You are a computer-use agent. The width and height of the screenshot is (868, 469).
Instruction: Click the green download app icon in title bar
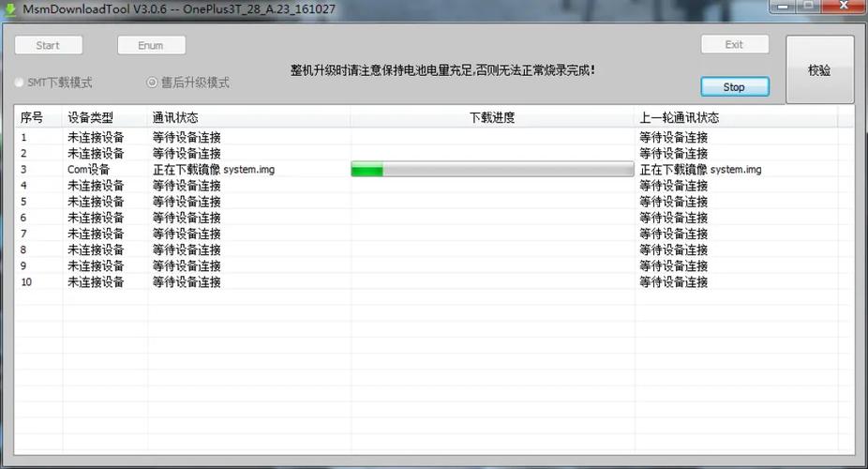point(10,9)
